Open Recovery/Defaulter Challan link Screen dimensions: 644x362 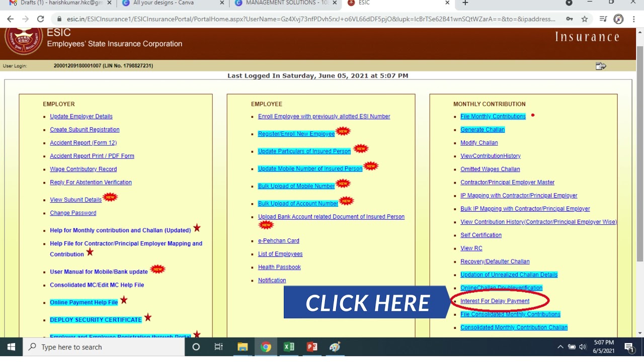click(x=495, y=262)
